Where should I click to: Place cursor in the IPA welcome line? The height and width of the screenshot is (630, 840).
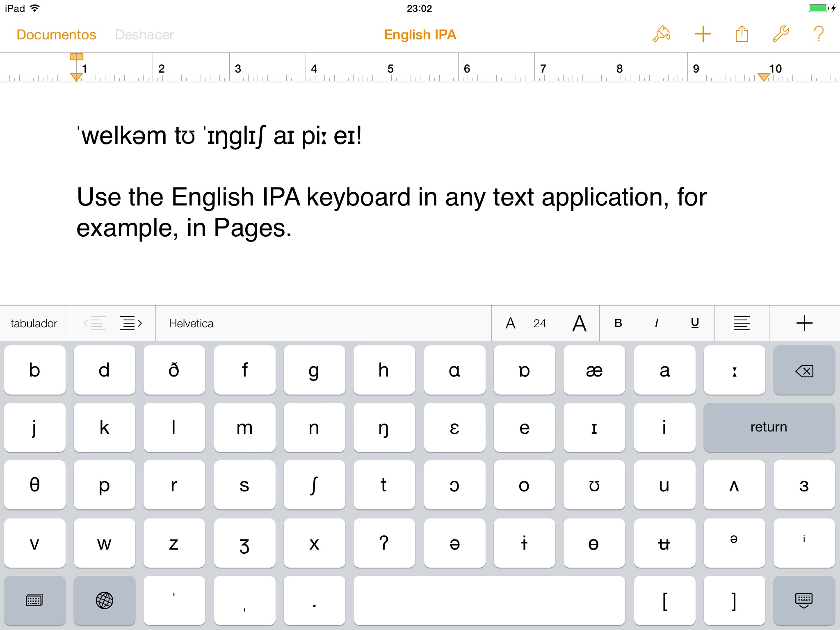tap(219, 136)
